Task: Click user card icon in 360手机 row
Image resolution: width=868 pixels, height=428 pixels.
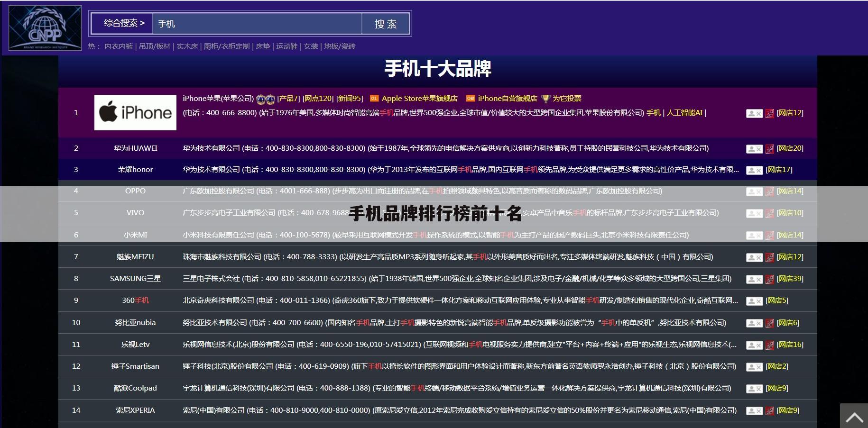Action: [754, 301]
